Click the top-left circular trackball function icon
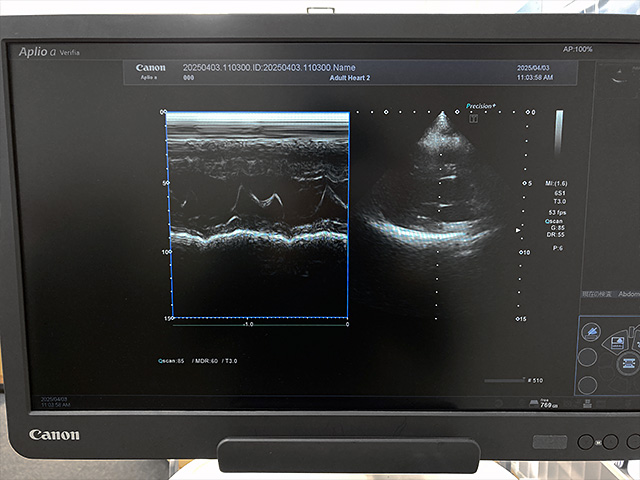 coord(591,333)
